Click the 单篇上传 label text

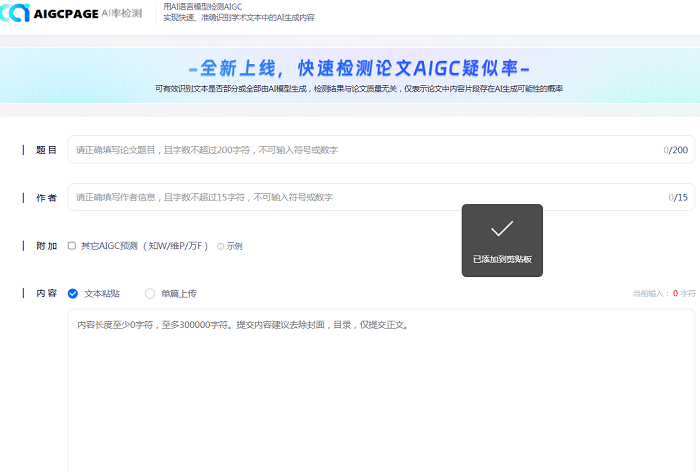pyautogui.click(x=178, y=294)
